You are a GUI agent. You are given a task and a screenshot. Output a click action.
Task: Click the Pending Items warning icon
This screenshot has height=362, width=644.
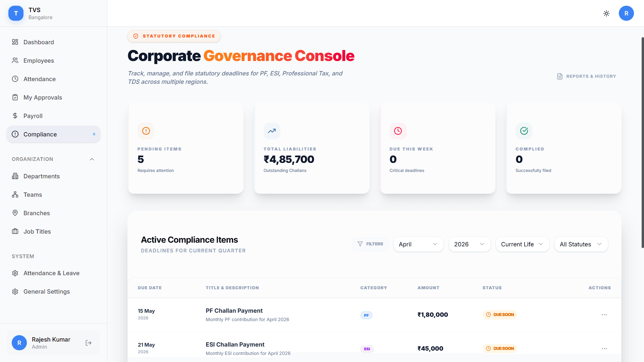(146, 131)
